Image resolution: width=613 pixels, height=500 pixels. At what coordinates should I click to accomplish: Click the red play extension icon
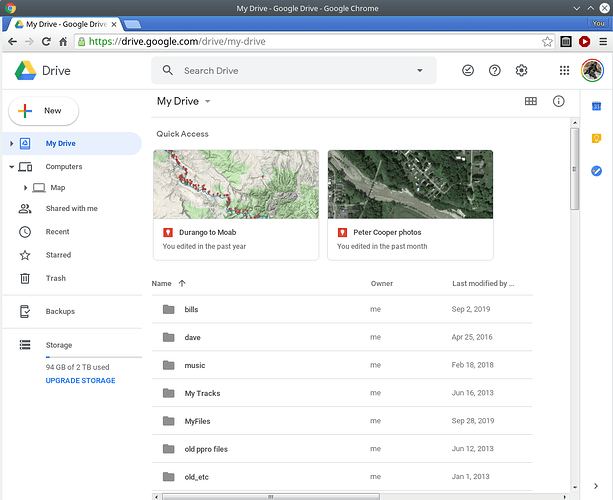[x=584, y=41]
